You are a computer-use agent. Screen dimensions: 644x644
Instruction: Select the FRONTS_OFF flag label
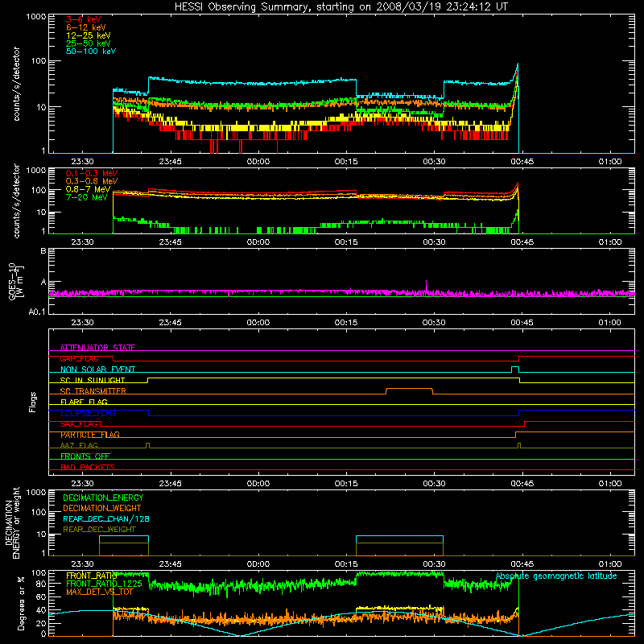tap(85, 456)
